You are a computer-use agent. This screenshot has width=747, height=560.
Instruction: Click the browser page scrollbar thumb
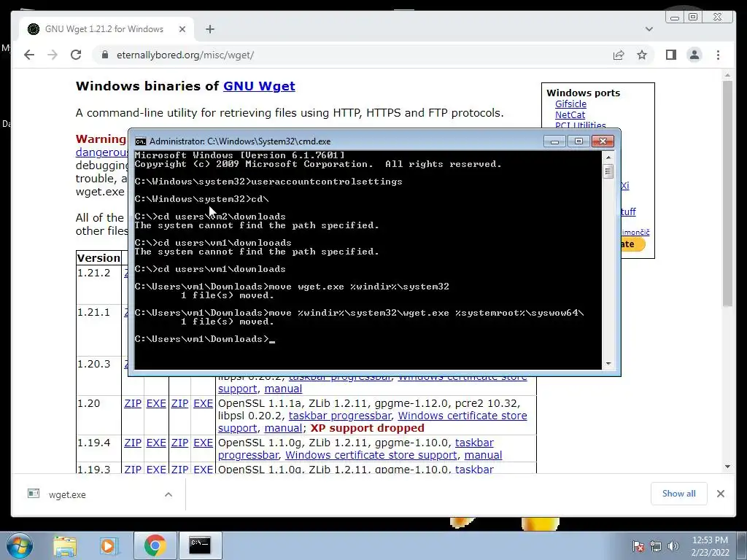(727, 193)
